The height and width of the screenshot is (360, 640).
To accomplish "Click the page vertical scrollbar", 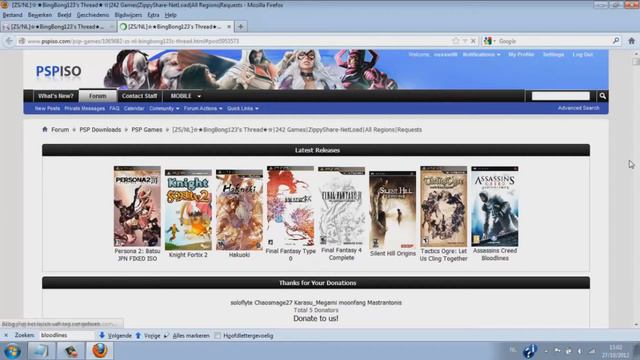I will coord(636,188).
